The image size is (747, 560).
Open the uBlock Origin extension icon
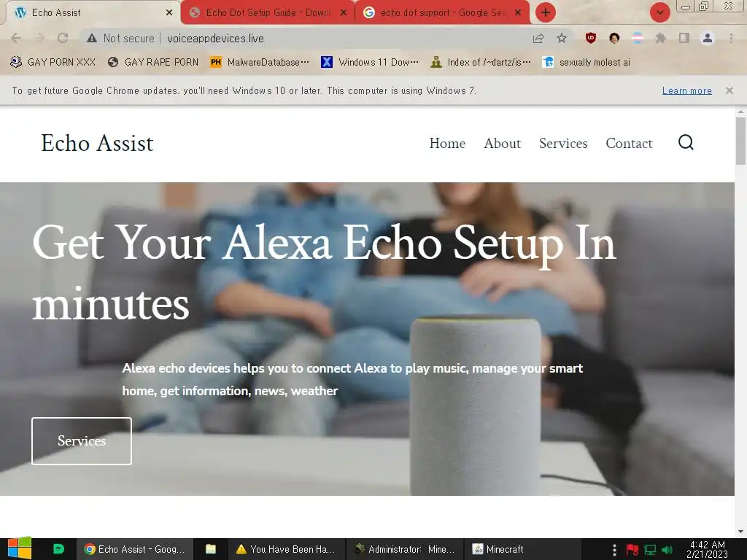pyautogui.click(x=591, y=38)
